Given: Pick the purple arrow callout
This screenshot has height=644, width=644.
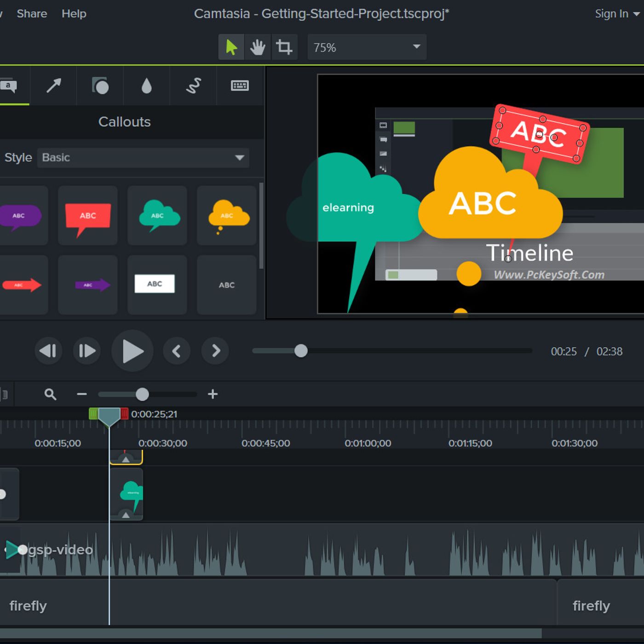Looking at the screenshot, I should [88, 285].
